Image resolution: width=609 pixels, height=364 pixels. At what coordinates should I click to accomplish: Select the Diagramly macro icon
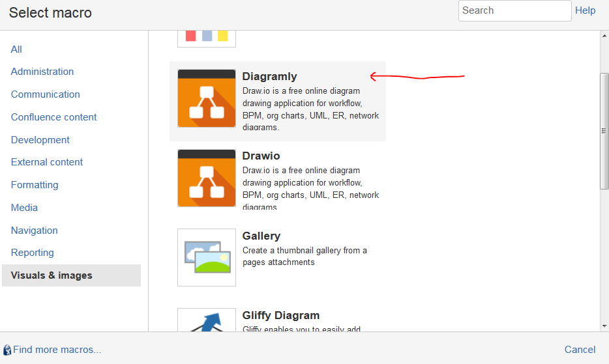[x=206, y=98]
